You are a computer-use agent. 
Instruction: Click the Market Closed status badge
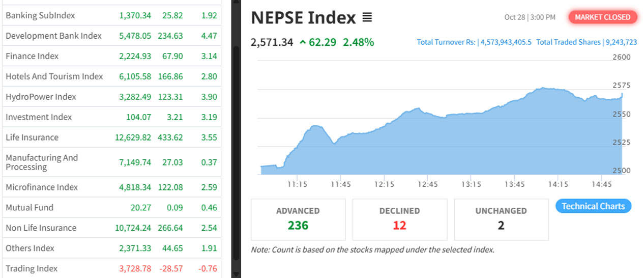click(602, 17)
